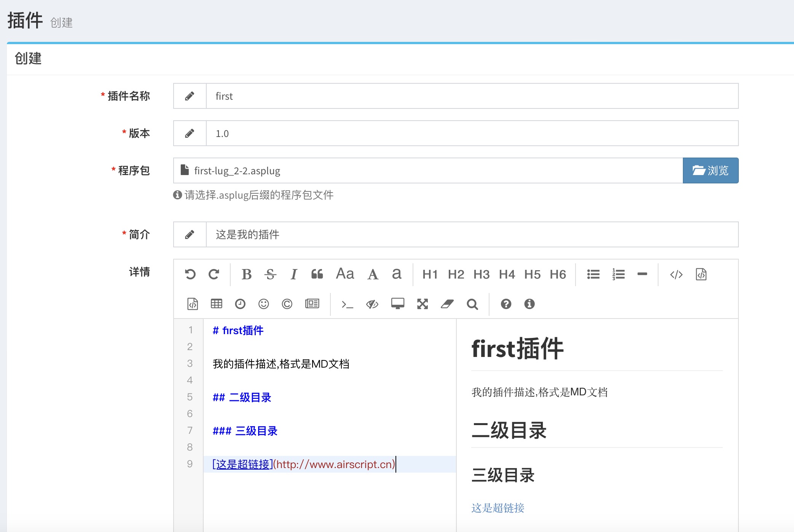Insert H6 heading
Screen dimensions: 794x532
coord(558,274)
